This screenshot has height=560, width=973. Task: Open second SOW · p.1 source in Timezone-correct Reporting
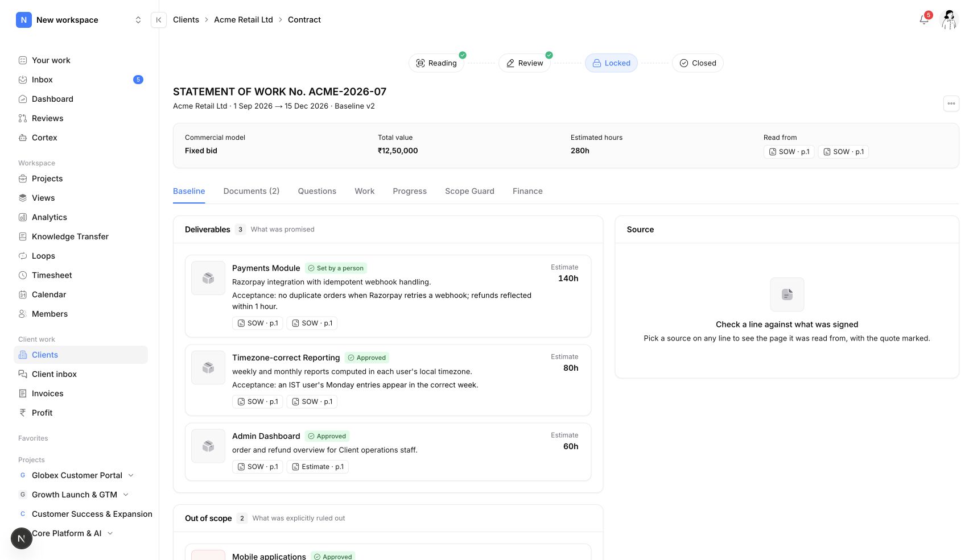click(312, 401)
